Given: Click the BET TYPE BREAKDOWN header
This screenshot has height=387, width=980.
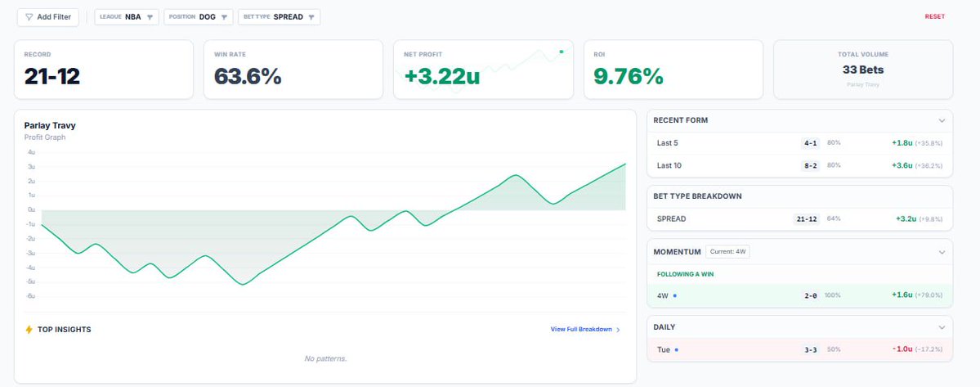Looking at the screenshot, I should 697,196.
